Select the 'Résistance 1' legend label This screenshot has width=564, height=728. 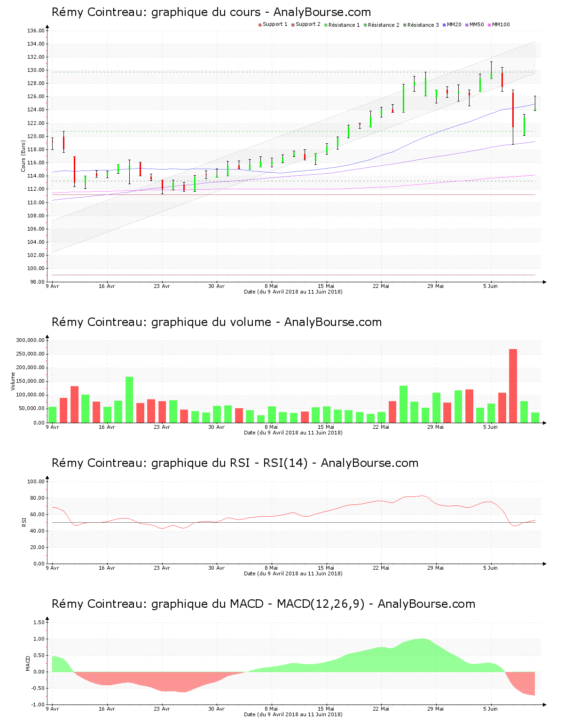pos(344,24)
